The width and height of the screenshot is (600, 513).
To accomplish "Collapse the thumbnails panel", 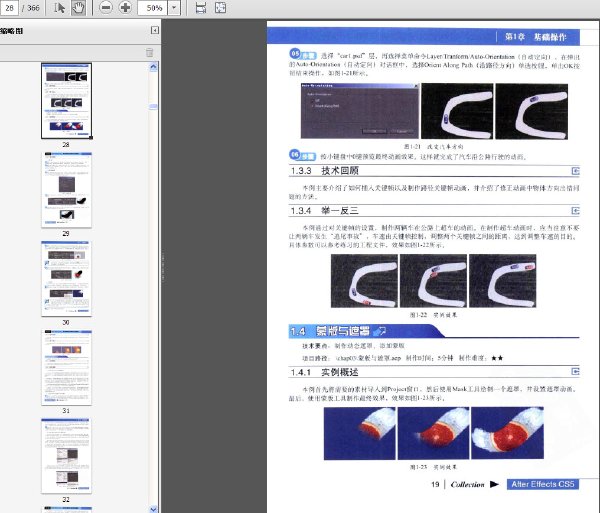I will coord(155,30).
